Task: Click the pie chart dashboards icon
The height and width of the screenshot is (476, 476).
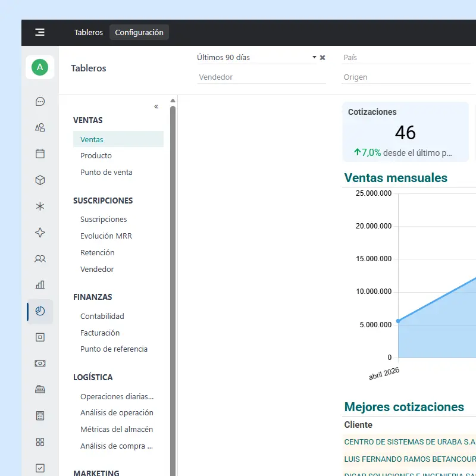Action: 40,311
